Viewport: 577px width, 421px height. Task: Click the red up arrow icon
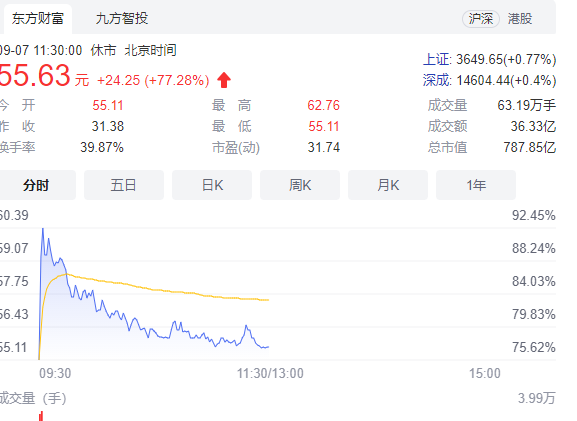coord(224,80)
